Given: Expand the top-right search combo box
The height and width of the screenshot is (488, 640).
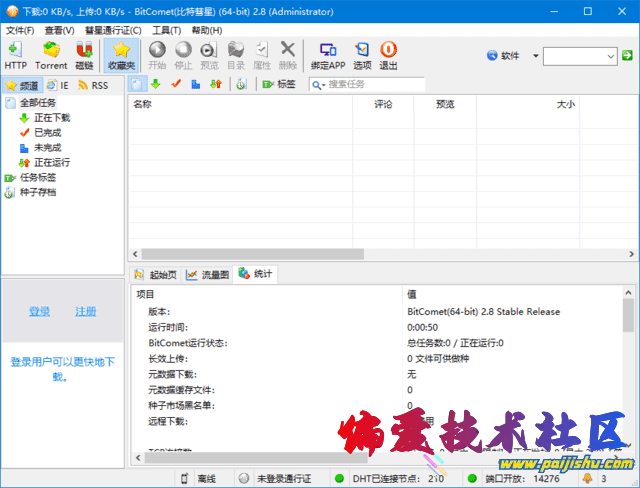Looking at the screenshot, I should click(611, 56).
